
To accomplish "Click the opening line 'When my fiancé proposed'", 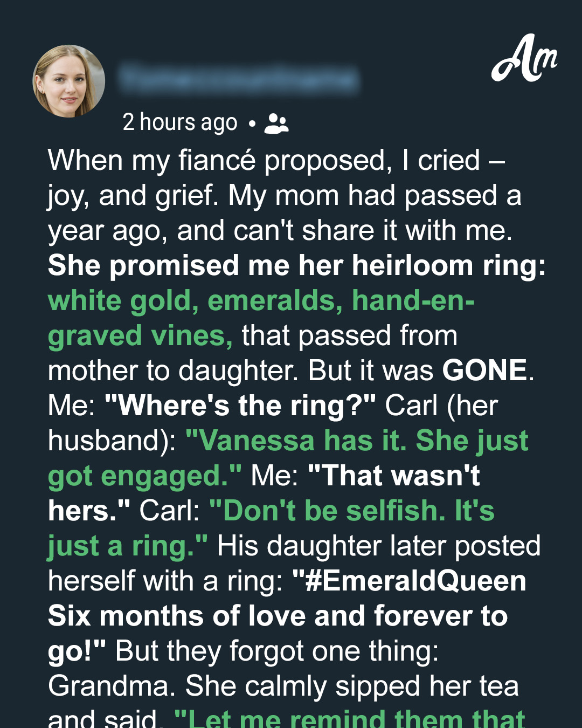I will coord(220,161).
